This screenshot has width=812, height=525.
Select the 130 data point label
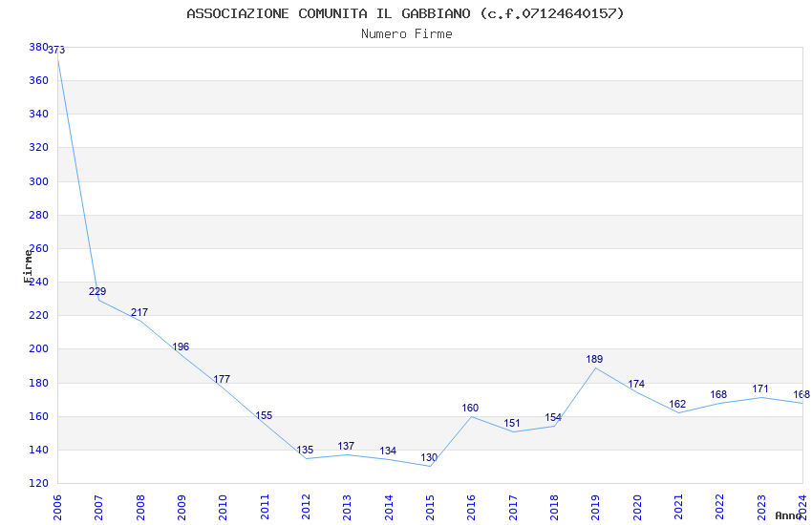coord(429,457)
